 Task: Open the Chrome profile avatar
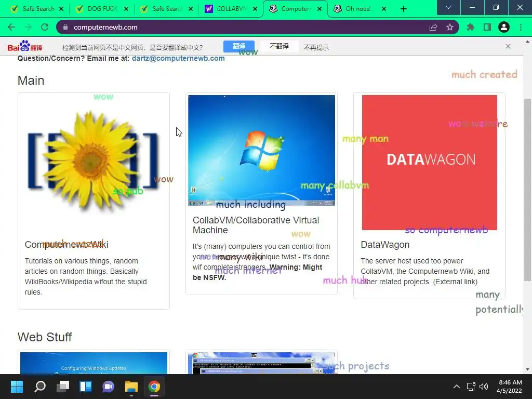504,27
